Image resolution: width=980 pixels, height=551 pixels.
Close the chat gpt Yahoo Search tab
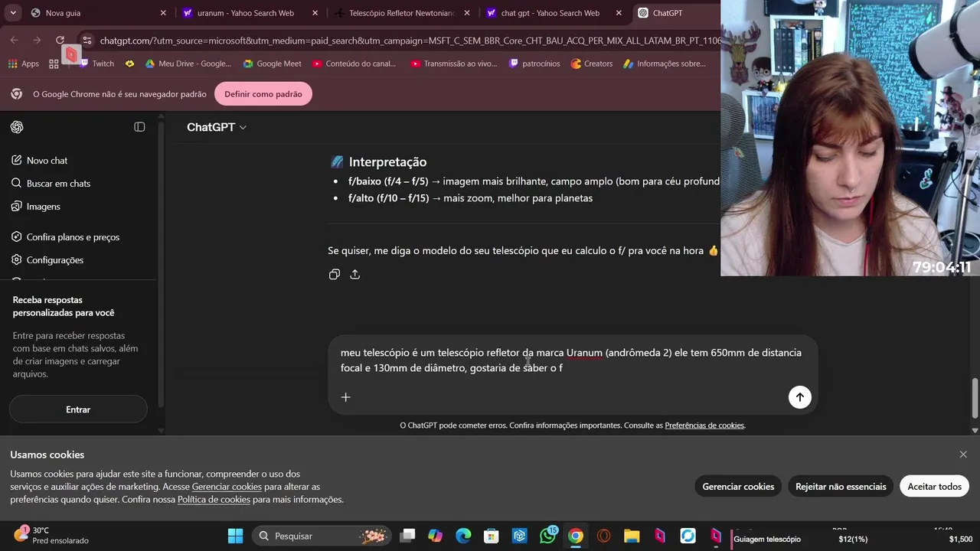click(619, 13)
